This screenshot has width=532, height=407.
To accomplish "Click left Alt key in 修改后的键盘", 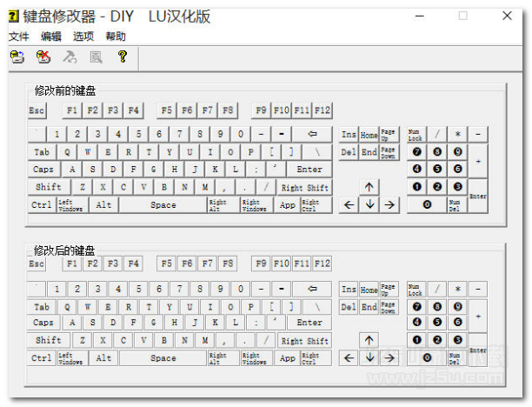I will coord(103,358).
